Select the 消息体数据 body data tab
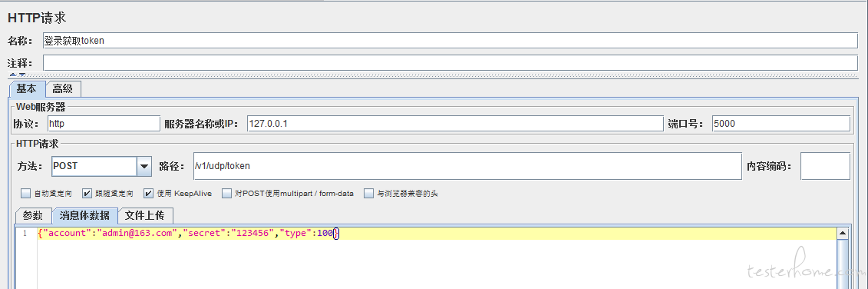 84,215
